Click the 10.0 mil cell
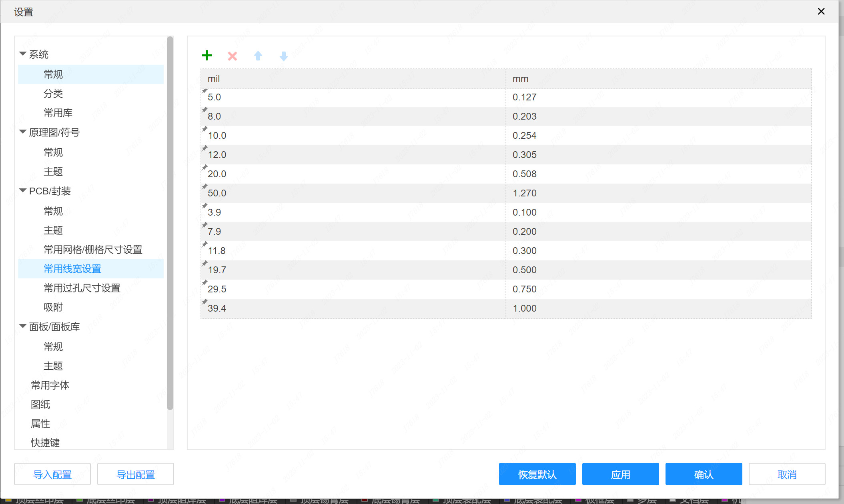 353,136
